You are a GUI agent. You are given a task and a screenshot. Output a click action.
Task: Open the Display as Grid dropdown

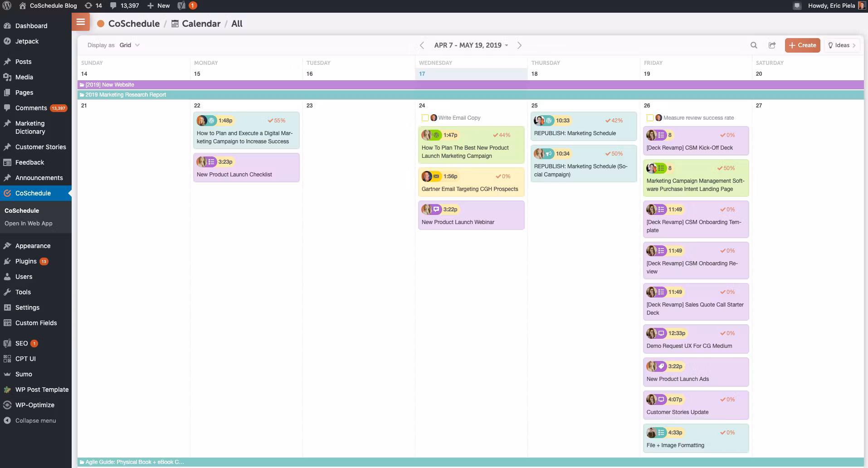tap(129, 45)
